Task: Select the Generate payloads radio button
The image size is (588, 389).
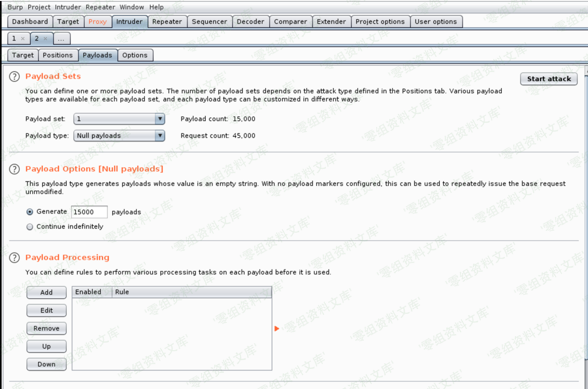Action: tap(30, 212)
